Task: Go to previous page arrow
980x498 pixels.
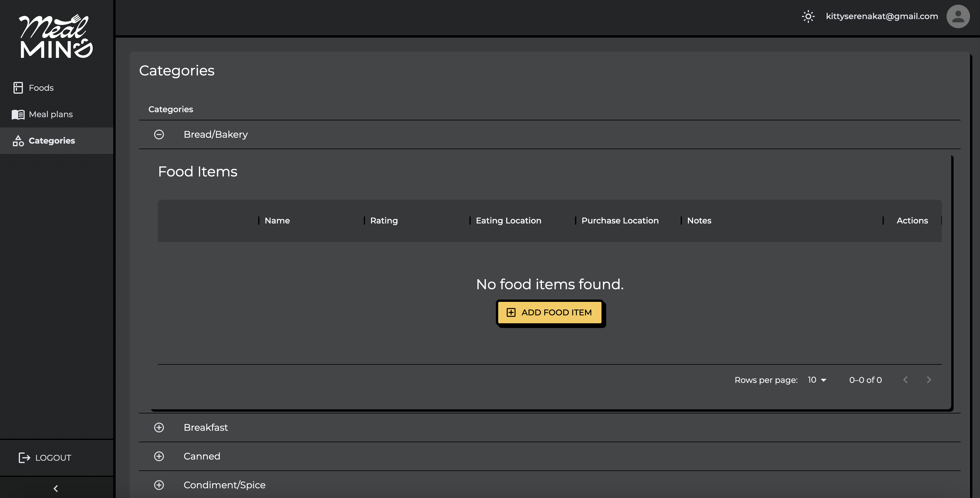Action: coord(905,380)
